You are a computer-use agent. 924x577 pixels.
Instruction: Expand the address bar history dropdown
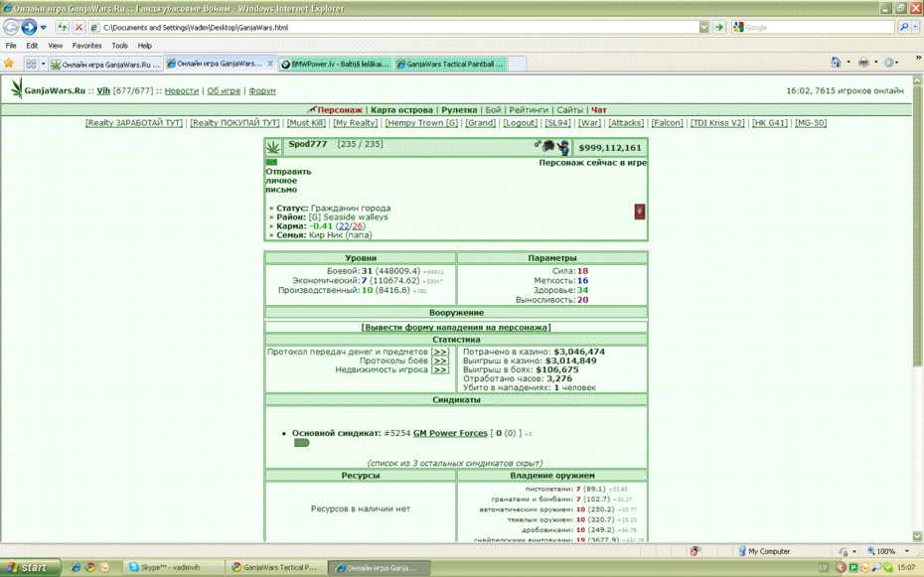pos(704,27)
